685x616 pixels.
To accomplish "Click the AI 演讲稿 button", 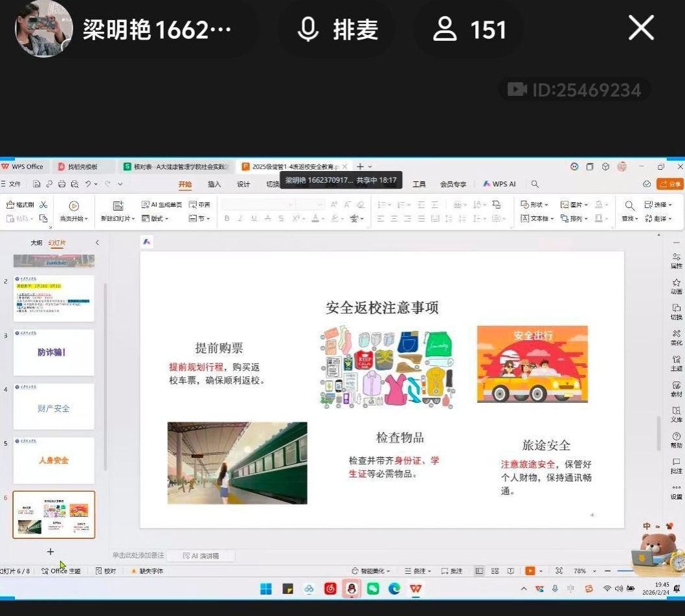I will tap(201, 556).
